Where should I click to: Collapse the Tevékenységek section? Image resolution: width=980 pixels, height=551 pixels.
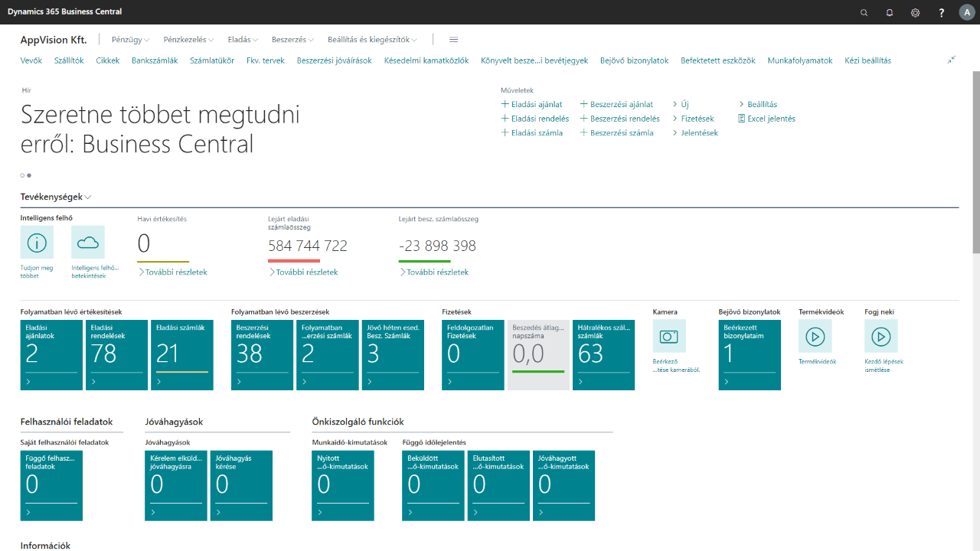pyautogui.click(x=56, y=197)
